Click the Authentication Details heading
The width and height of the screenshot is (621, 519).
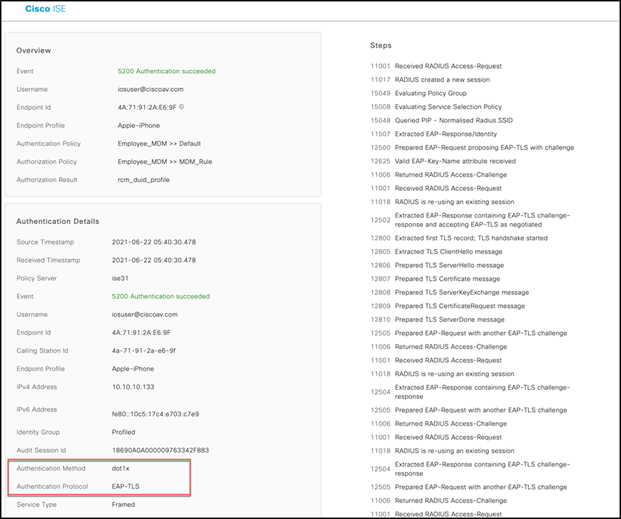pos(58,221)
